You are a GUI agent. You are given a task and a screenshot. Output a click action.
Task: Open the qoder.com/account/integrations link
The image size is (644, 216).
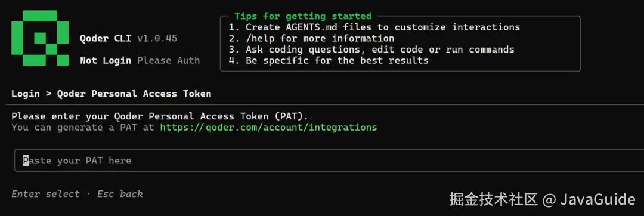(x=268, y=127)
